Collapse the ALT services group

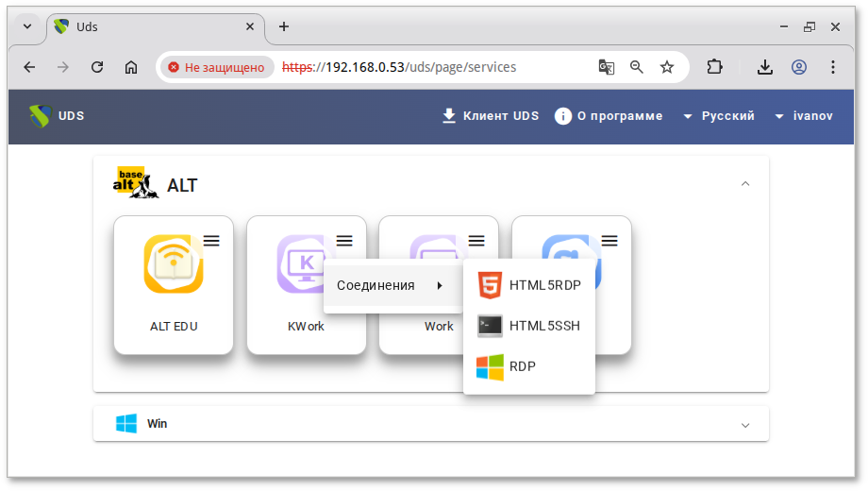[x=745, y=183]
